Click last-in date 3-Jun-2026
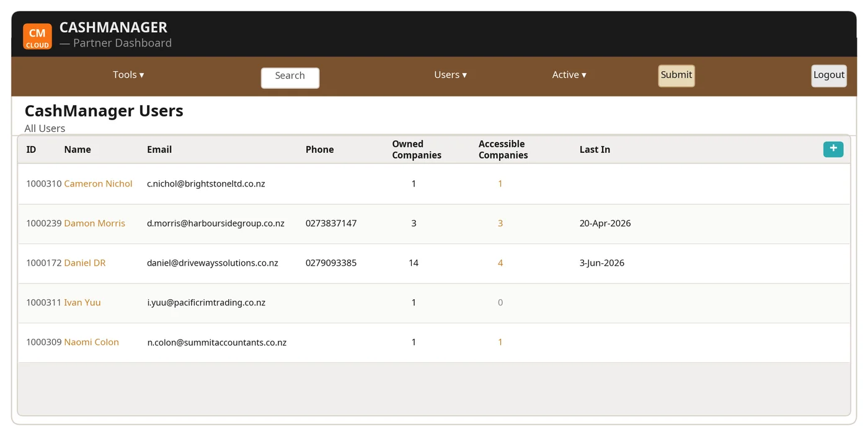 [602, 263]
